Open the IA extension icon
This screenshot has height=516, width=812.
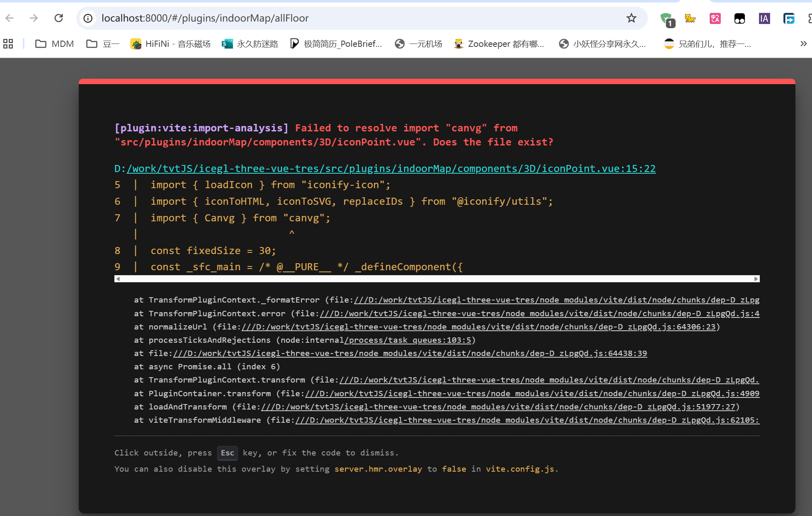[764, 19]
